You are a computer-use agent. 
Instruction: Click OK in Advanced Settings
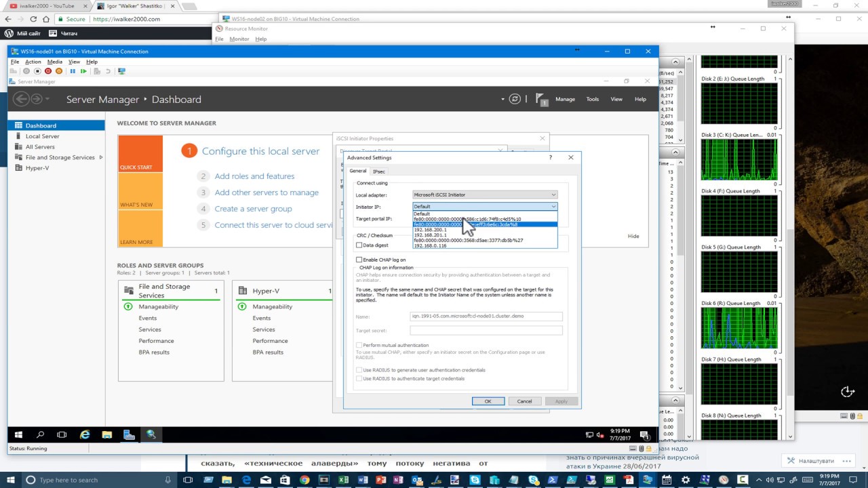[x=488, y=401]
